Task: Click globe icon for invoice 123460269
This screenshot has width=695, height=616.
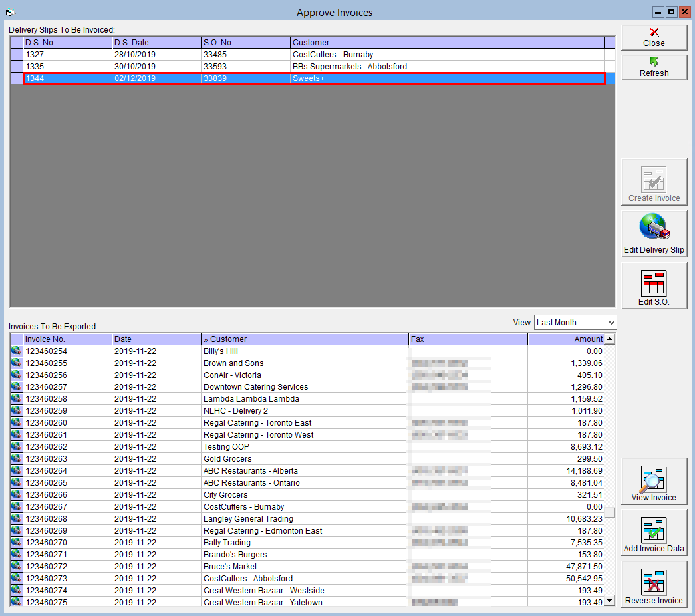Action: [x=17, y=530]
